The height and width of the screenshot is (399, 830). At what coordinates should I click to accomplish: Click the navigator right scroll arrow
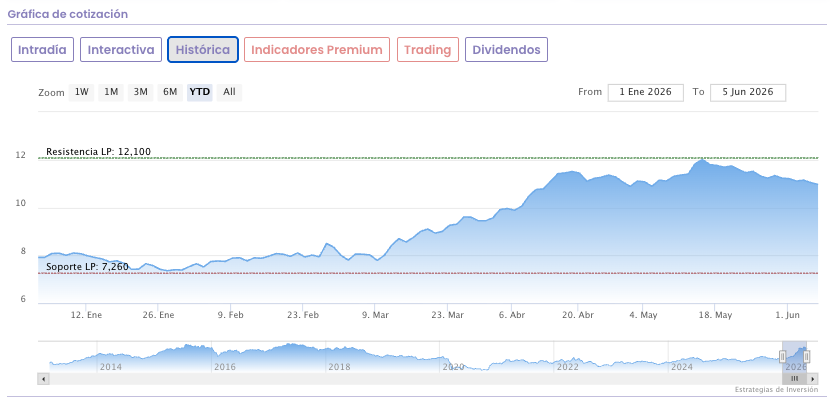(x=813, y=379)
